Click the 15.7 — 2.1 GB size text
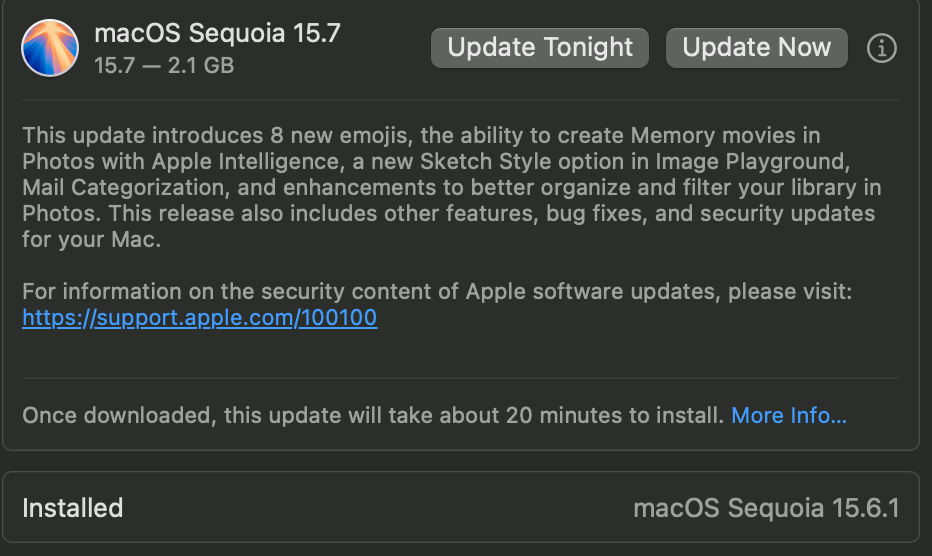The height and width of the screenshot is (556, 932). (x=164, y=66)
